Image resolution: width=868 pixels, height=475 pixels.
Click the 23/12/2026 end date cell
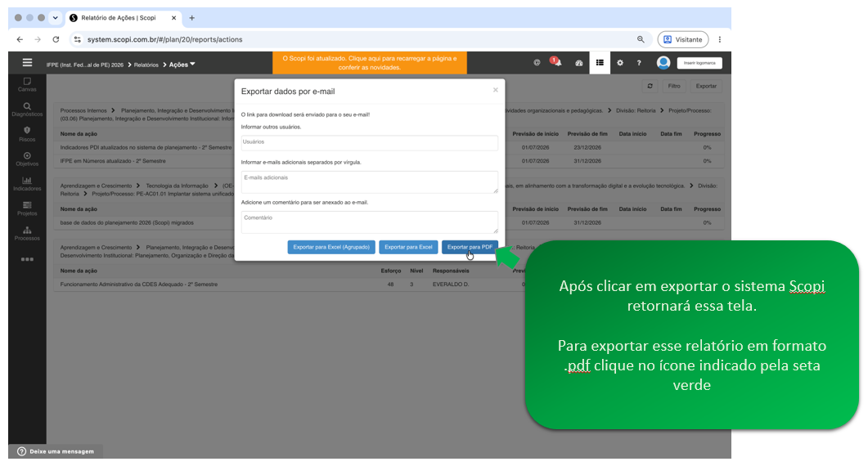tap(587, 148)
